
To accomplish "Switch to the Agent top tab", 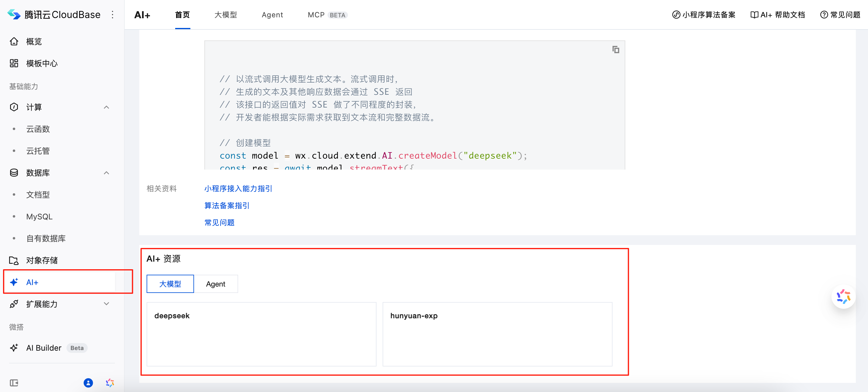I will 272,15.
